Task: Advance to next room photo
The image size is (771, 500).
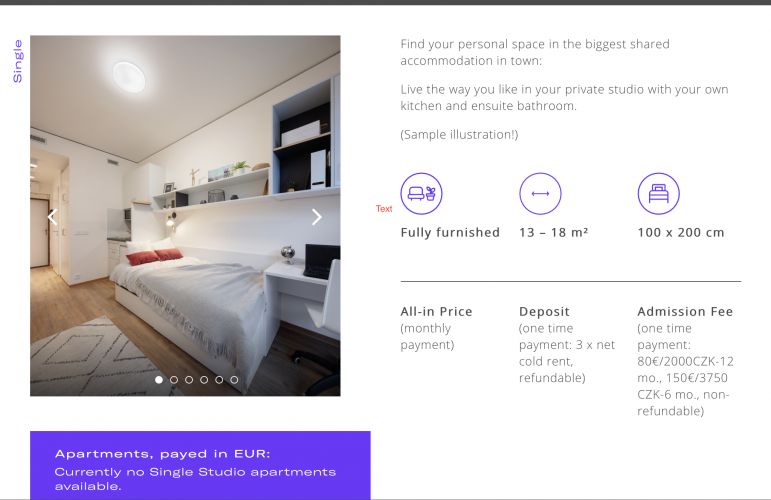Action: pyautogui.click(x=317, y=216)
